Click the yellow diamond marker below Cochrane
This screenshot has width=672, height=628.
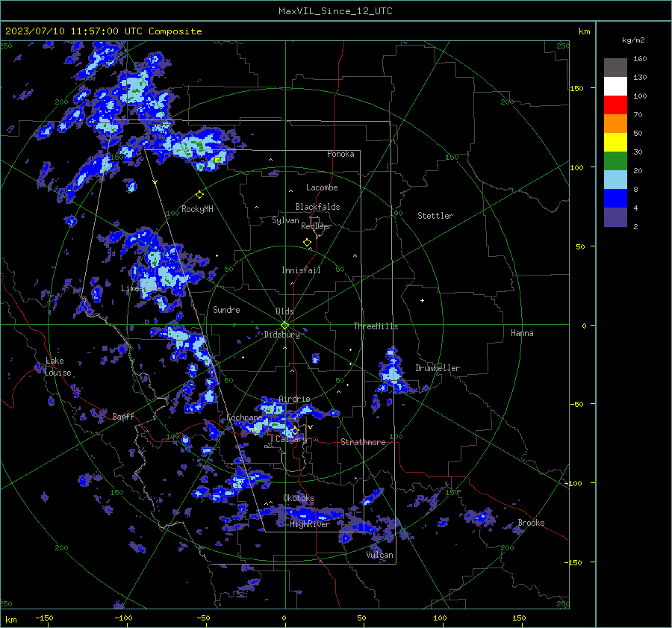coord(256,431)
